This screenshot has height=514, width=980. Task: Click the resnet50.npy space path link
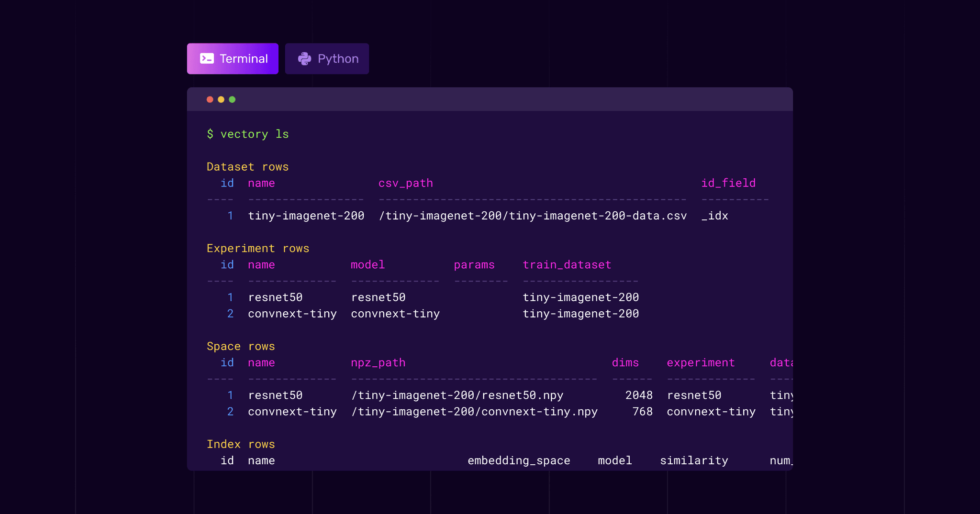(457, 395)
